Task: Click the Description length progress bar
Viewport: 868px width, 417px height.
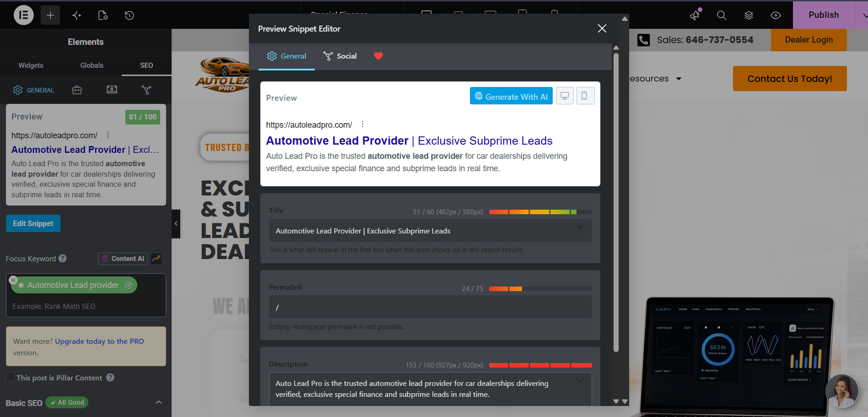Action: tap(540, 365)
